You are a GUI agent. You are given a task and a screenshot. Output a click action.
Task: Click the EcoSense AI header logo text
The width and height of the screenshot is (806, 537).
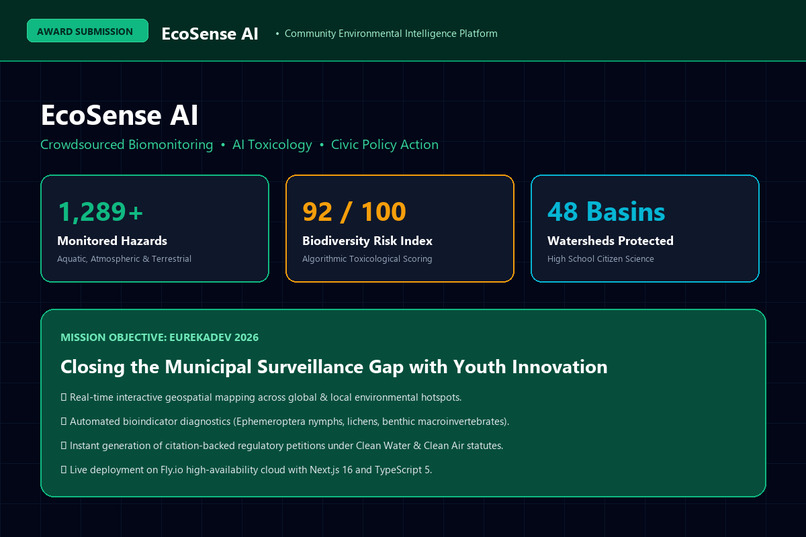(x=210, y=34)
